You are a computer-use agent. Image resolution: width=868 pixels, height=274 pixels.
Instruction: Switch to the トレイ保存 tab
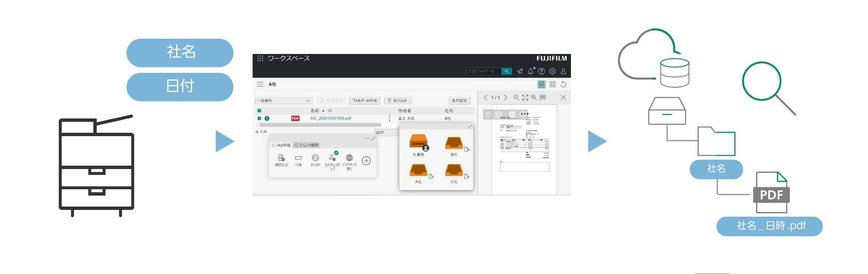pos(307,145)
